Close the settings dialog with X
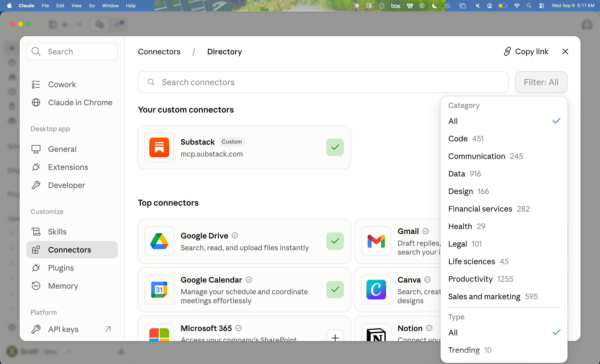600x364 pixels. 565,52
